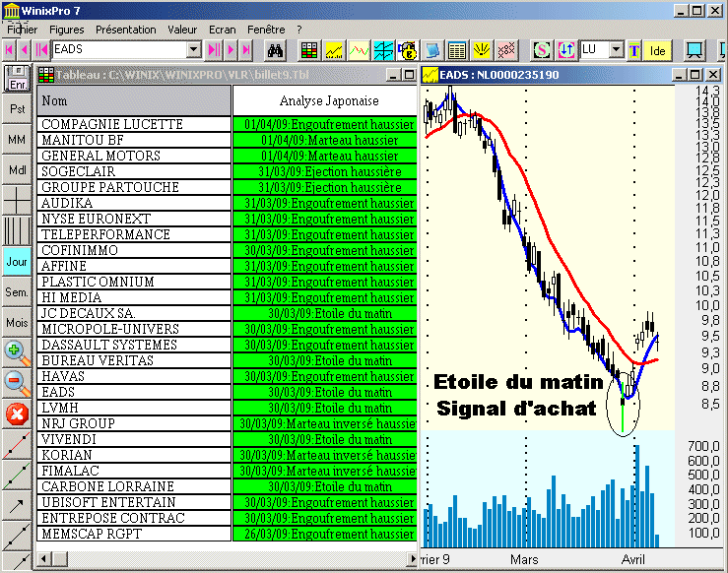This screenshot has width=728, height=573.
Task: Zoom in with the plus magnifier
Action: point(17,353)
